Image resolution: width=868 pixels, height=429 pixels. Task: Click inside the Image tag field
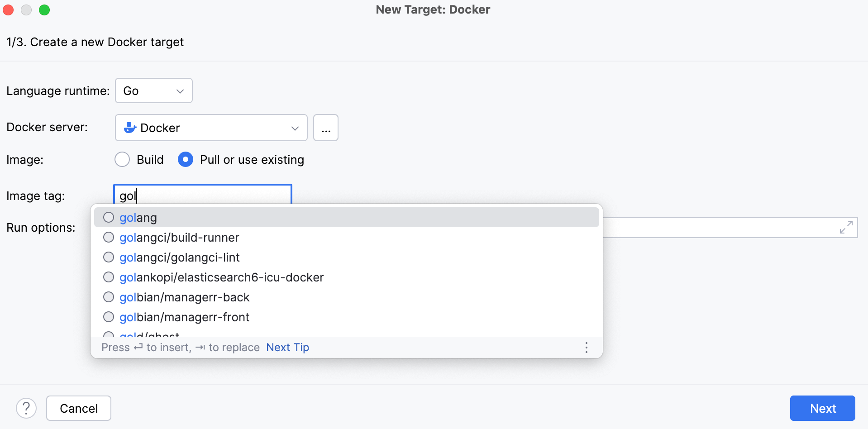(202, 195)
